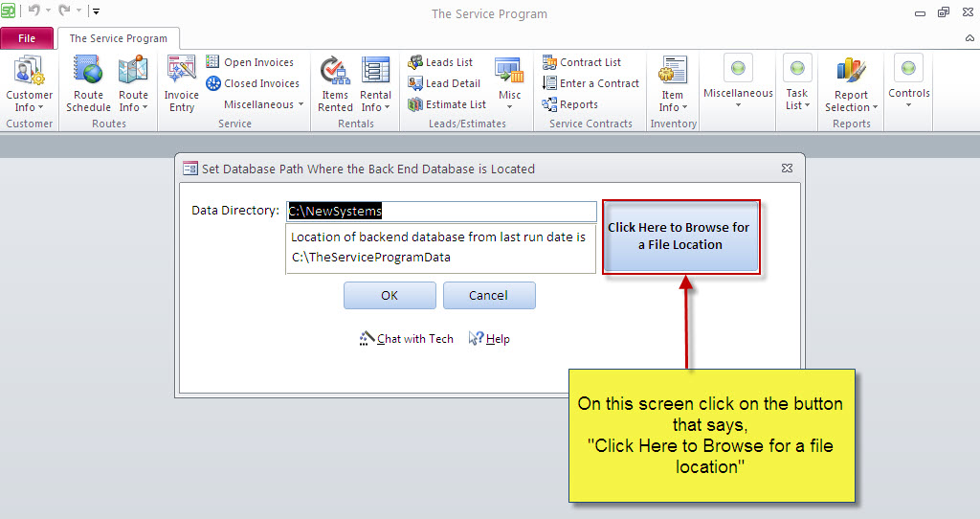The height and width of the screenshot is (519, 980).
Task: Open the Task List icon
Action: 797,68
